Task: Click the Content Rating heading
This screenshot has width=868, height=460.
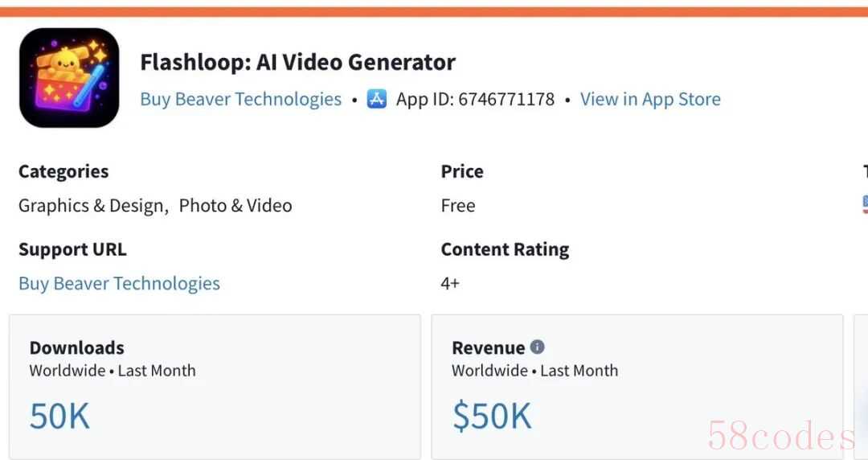Action: pyautogui.click(x=505, y=249)
